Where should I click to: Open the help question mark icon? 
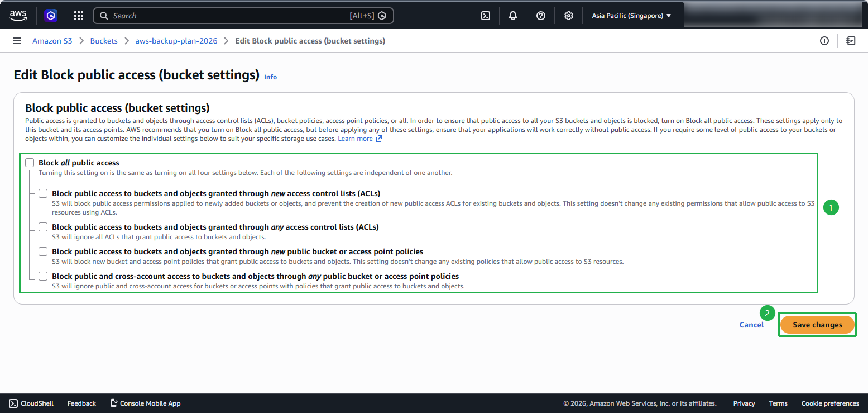click(541, 16)
